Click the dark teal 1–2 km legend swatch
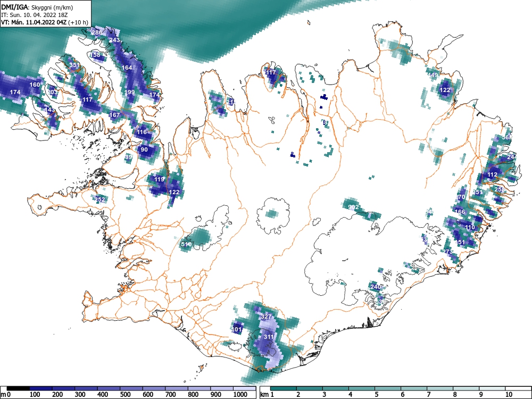Viewport: 532px width, 399px height. (x=284, y=388)
